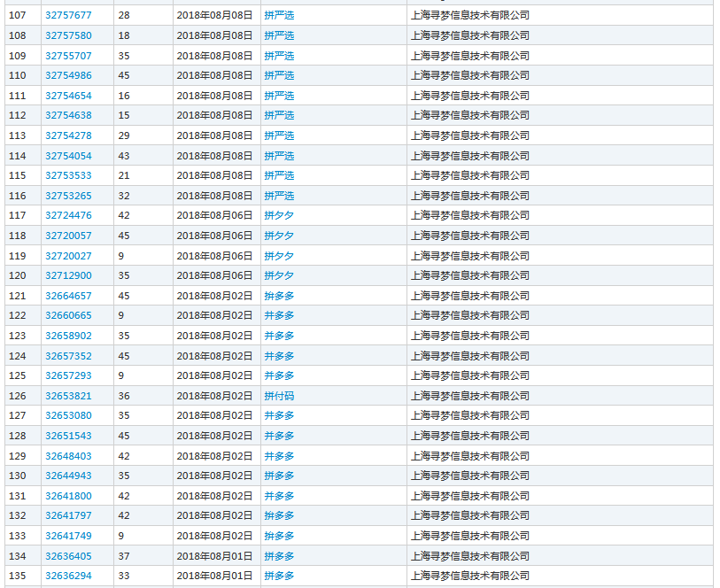
Task: Open registration number 32720027
Action: (x=68, y=256)
